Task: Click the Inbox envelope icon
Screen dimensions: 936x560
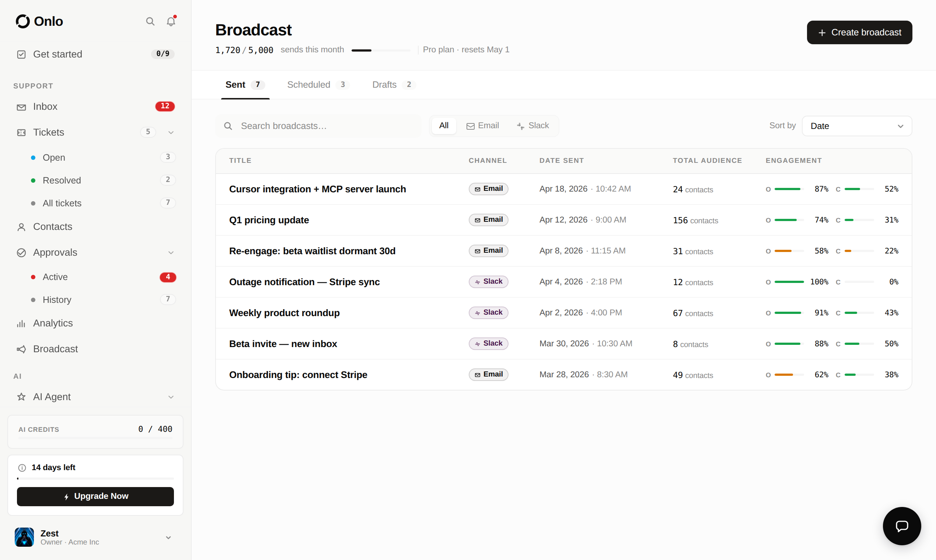Action: (x=21, y=107)
